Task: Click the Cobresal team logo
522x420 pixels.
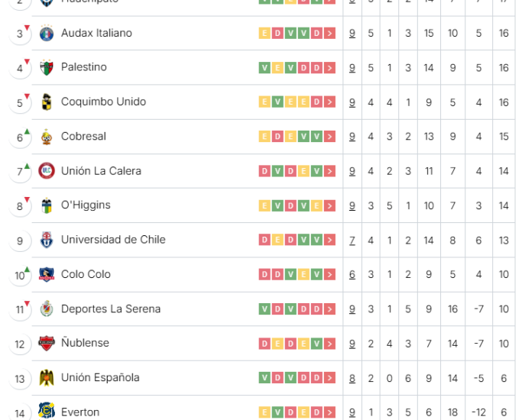Action: 47,137
